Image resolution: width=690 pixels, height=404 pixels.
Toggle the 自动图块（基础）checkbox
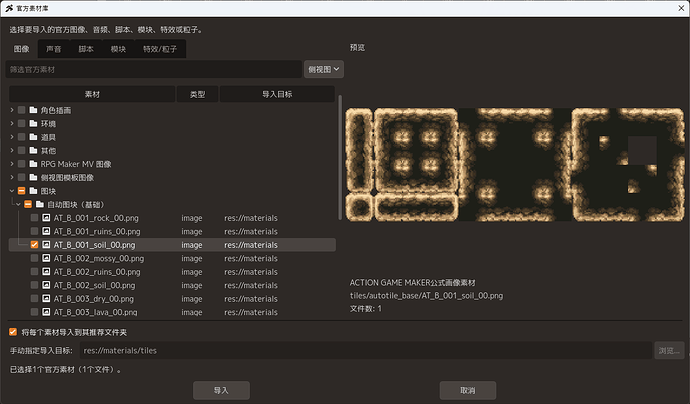[28, 204]
